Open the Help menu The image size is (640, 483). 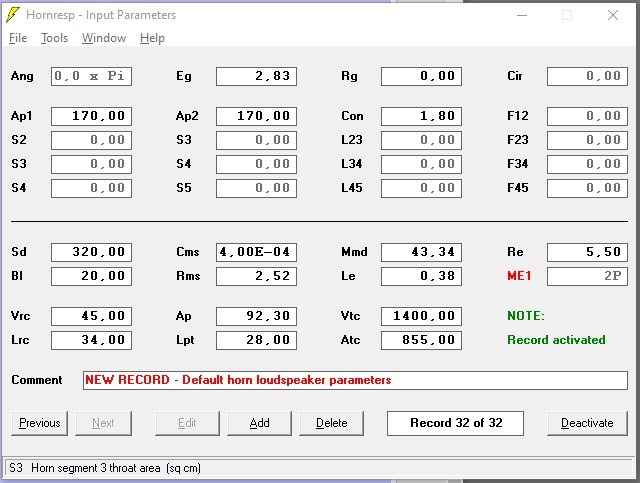point(152,38)
